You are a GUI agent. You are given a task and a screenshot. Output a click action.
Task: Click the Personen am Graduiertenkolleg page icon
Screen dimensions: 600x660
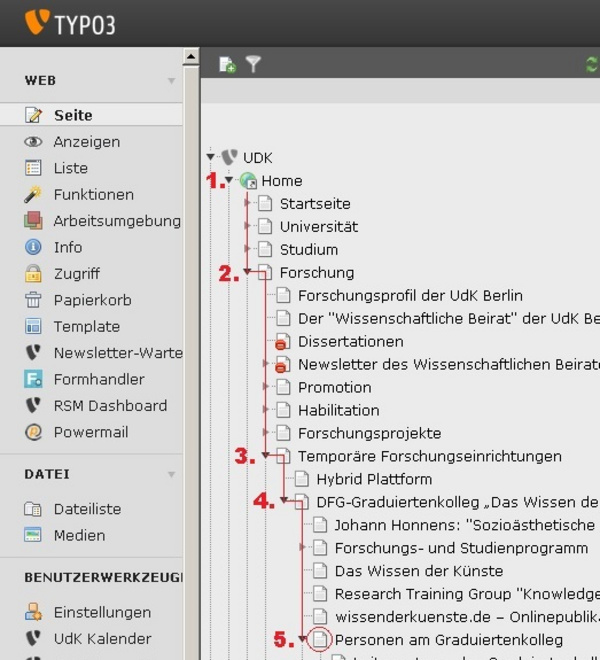point(320,639)
